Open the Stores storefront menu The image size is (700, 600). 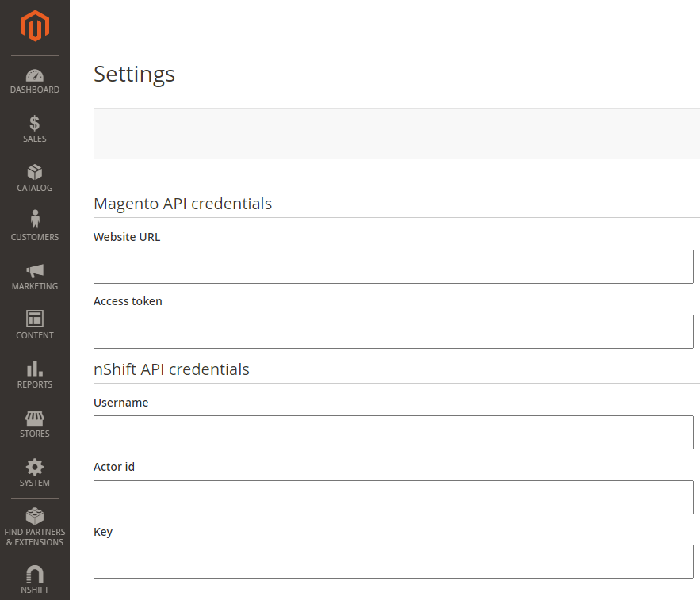pos(35,424)
